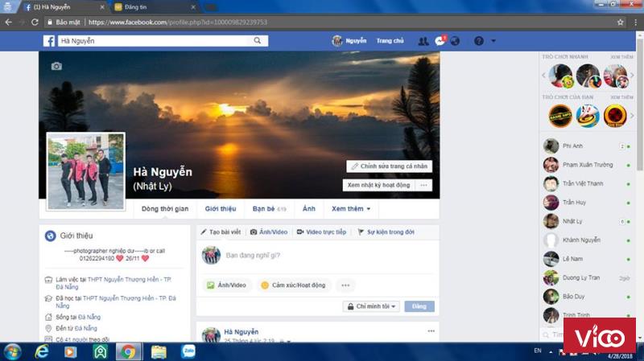Click the Ảnh/Video button below composer
The image size is (644, 361).
pyautogui.click(x=227, y=285)
